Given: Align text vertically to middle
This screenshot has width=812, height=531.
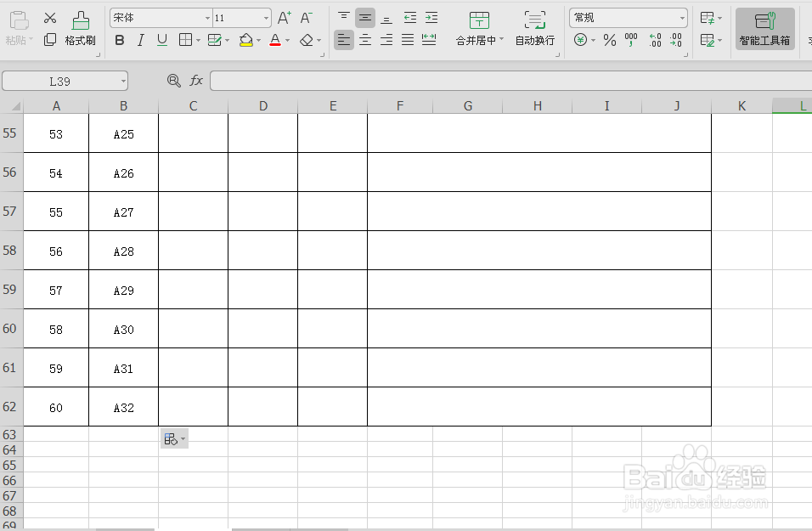Looking at the screenshot, I should tap(365, 18).
